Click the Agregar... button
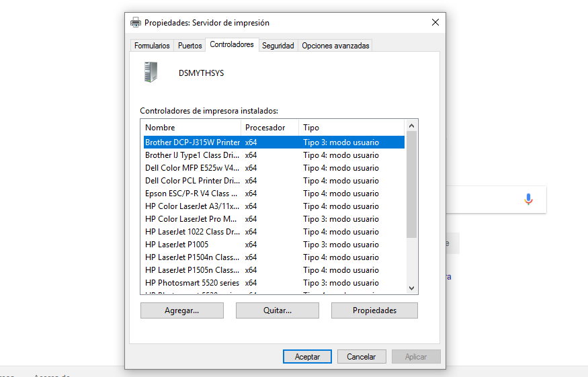This screenshot has width=588, height=377. [181, 310]
